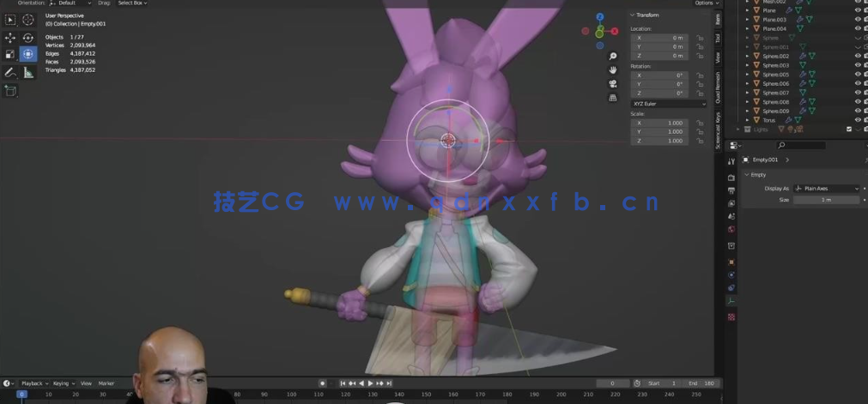This screenshot has height=404, width=868.
Task: Expand the Sphere.009 tree row
Action: click(747, 112)
